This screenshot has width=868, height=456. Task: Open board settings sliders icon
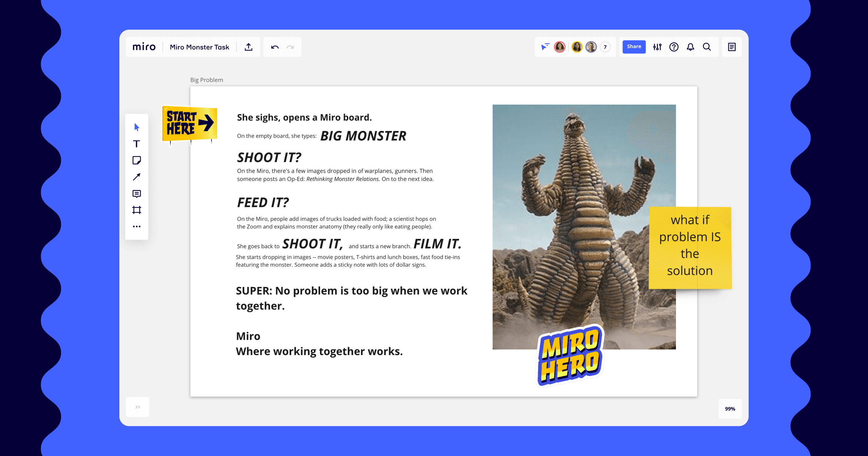[657, 47]
